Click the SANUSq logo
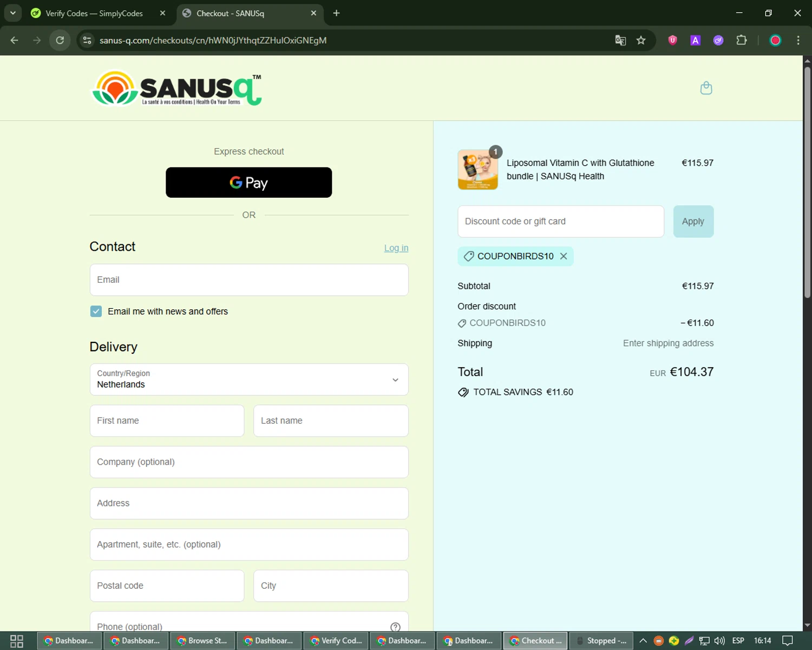Screen dimensions: 812x650 point(177,88)
